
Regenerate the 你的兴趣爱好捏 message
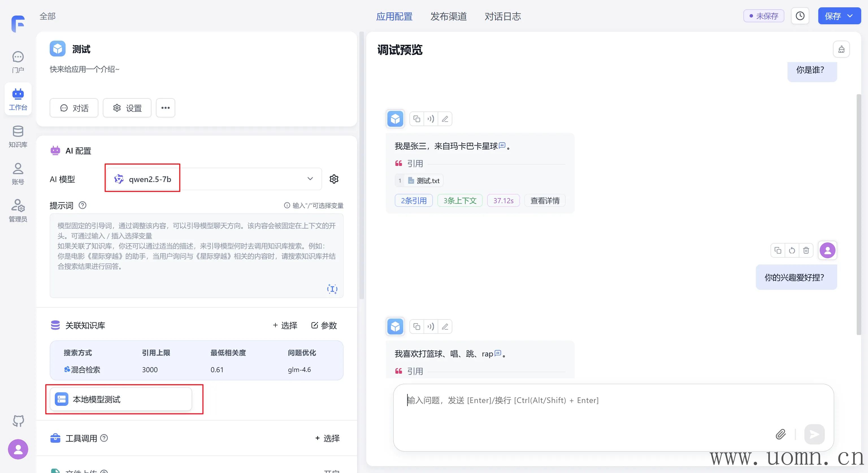pos(791,251)
